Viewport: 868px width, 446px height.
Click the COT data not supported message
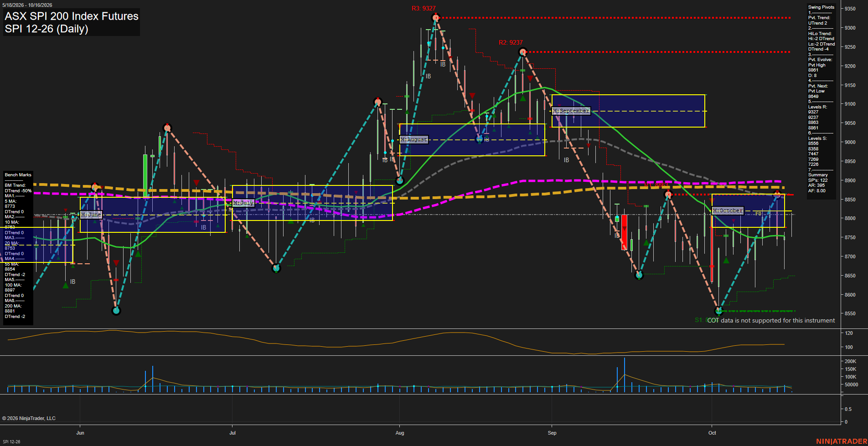pos(771,320)
